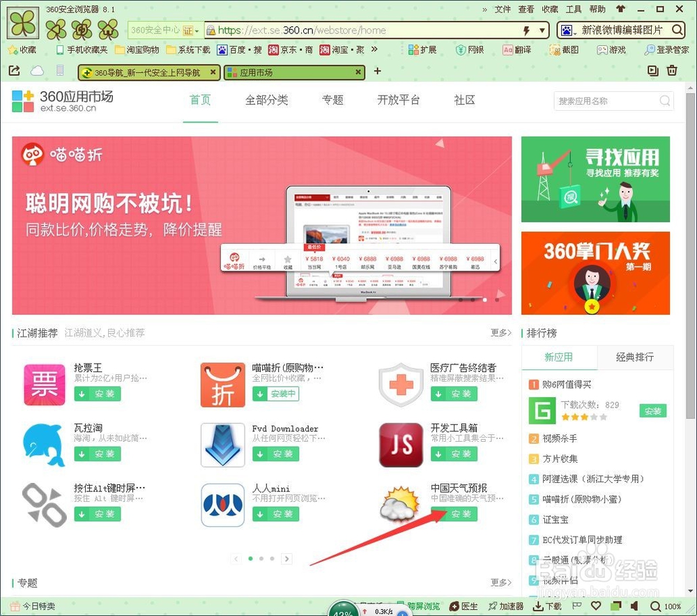Open 医生 in the status bar

464,606
